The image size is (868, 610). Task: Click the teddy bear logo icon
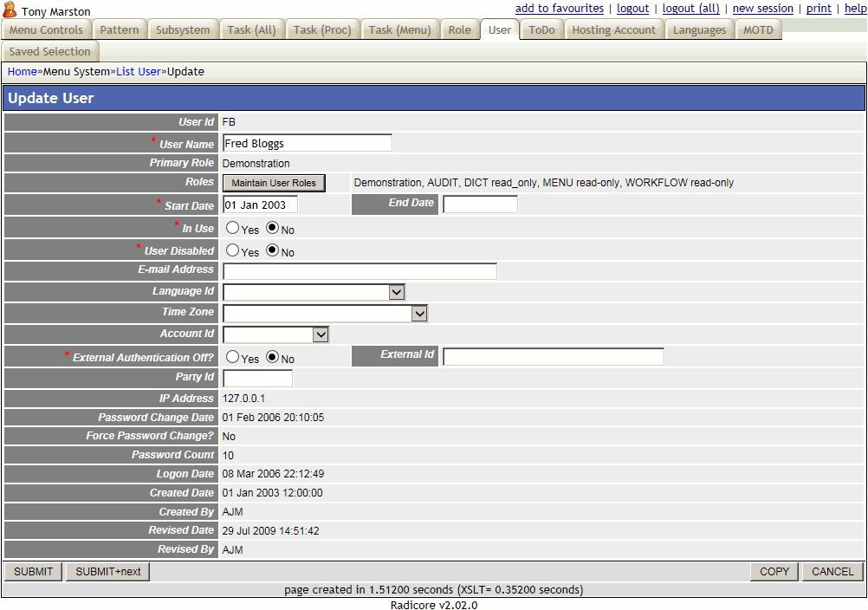[11, 11]
